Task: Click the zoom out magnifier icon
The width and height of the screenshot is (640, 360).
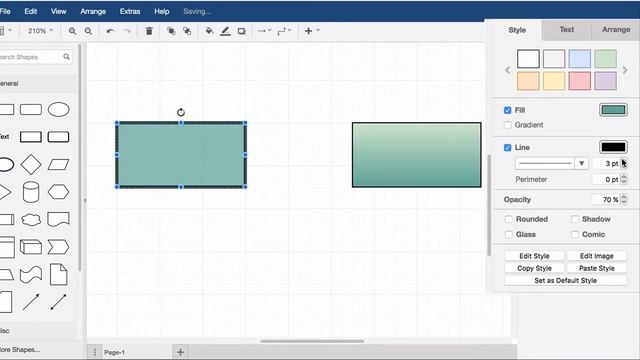Action: pyautogui.click(x=88, y=31)
